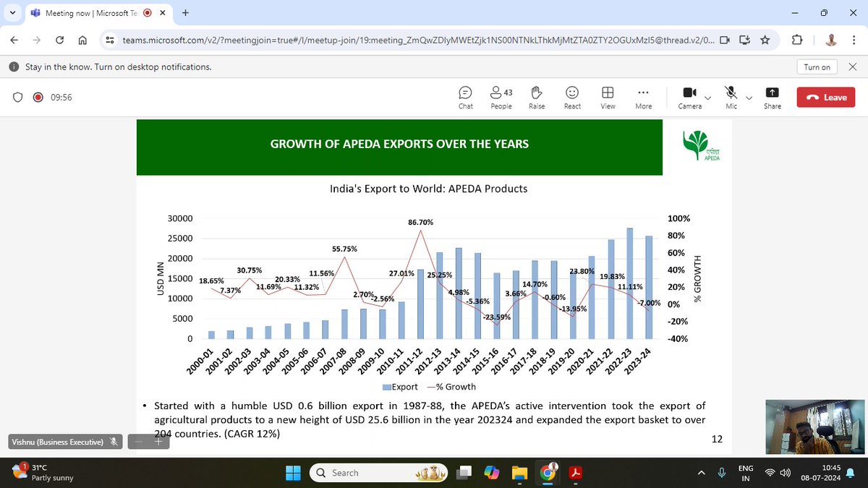Unmute the Mic in the meeting
The width and height of the screenshot is (868, 488).
pyautogui.click(x=731, y=98)
